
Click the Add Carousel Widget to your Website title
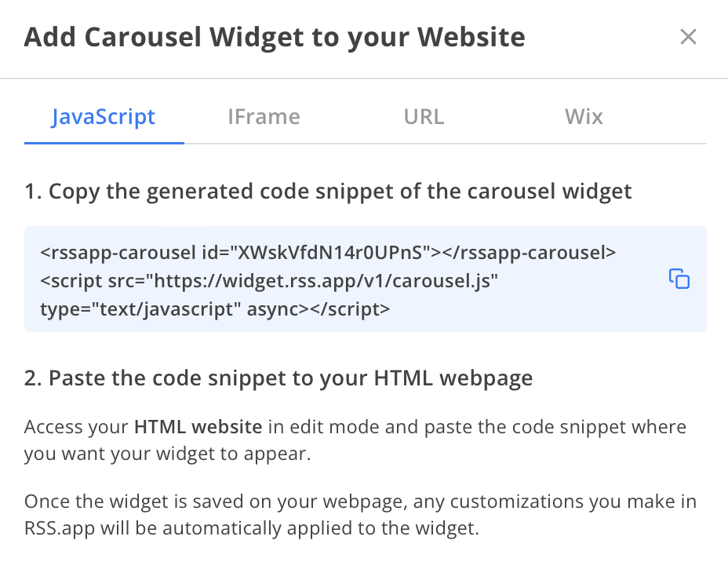pyautogui.click(x=275, y=37)
